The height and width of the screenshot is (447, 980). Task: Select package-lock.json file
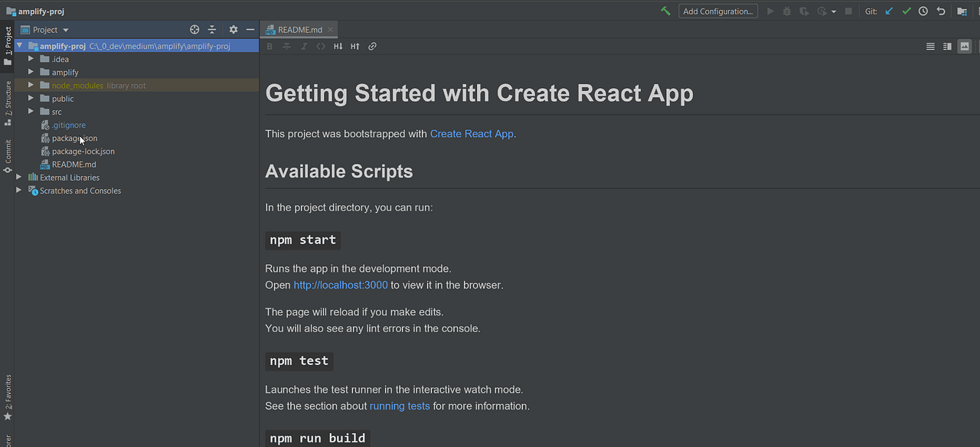(x=83, y=151)
